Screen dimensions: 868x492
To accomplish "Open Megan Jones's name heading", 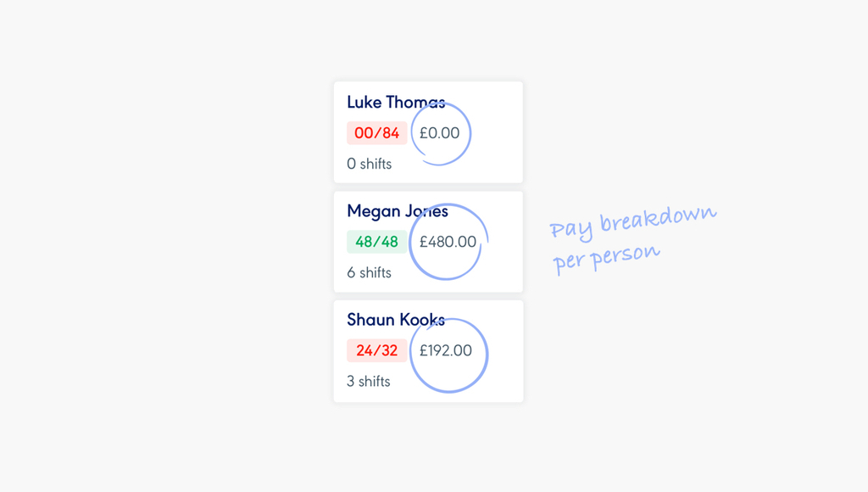I will [398, 211].
